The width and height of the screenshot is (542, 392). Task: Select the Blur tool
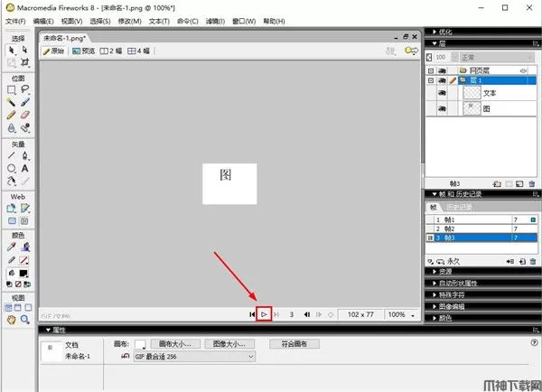[x=12, y=128]
